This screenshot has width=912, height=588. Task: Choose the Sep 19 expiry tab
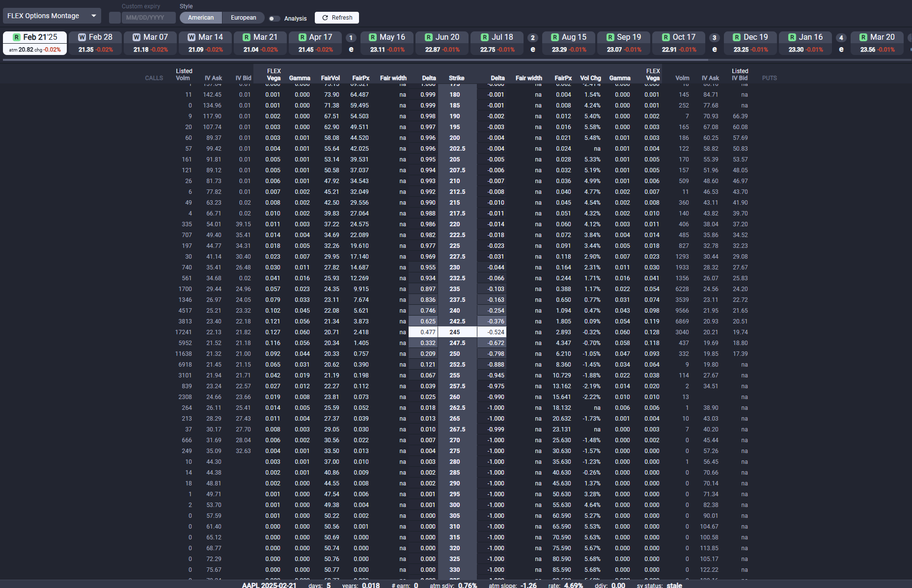coord(624,43)
